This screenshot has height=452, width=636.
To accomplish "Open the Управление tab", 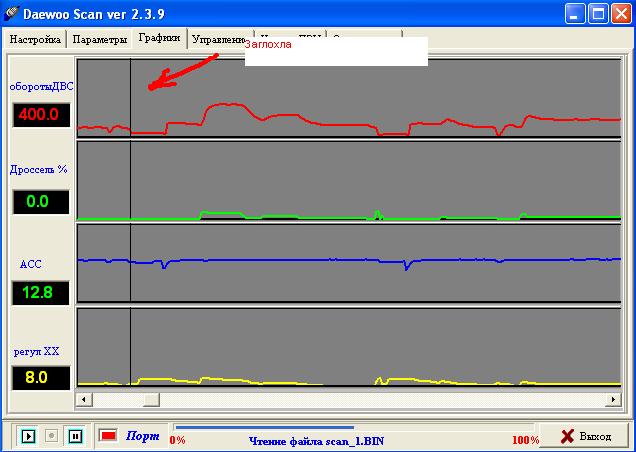I will pyautogui.click(x=217, y=40).
